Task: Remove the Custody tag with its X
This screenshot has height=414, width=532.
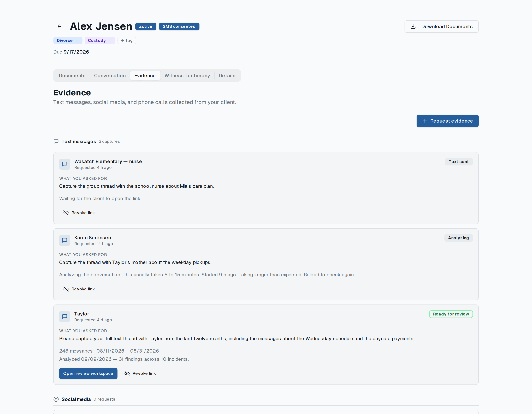Action: tap(110, 41)
